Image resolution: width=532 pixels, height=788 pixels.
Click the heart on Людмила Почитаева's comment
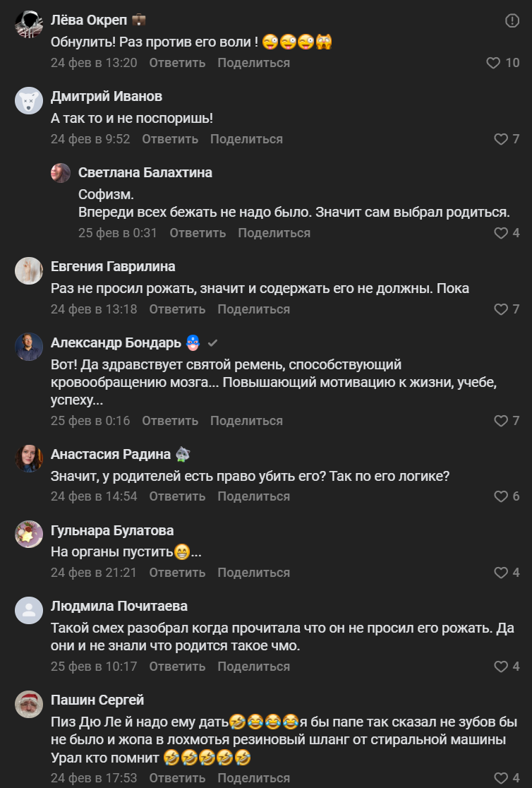coord(500,667)
